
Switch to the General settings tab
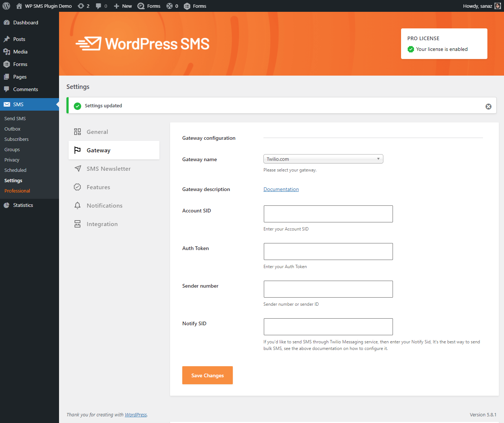[114, 132]
